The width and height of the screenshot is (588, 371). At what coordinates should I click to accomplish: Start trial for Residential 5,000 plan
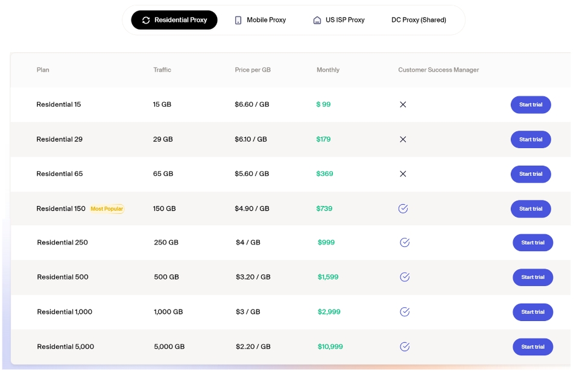click(533, 346)
